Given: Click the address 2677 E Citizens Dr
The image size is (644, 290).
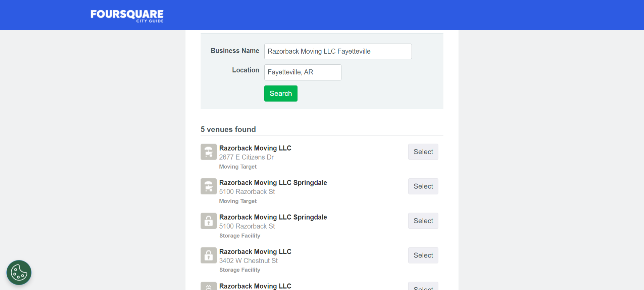Looking at the screenshot, I should 247,157.
